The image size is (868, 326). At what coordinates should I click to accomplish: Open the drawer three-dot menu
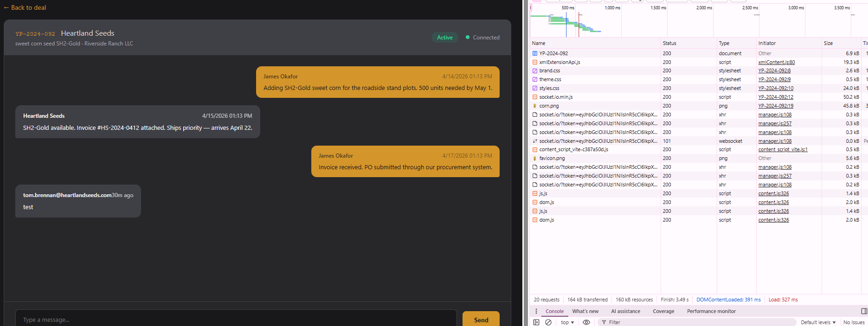tap(536, 311)
